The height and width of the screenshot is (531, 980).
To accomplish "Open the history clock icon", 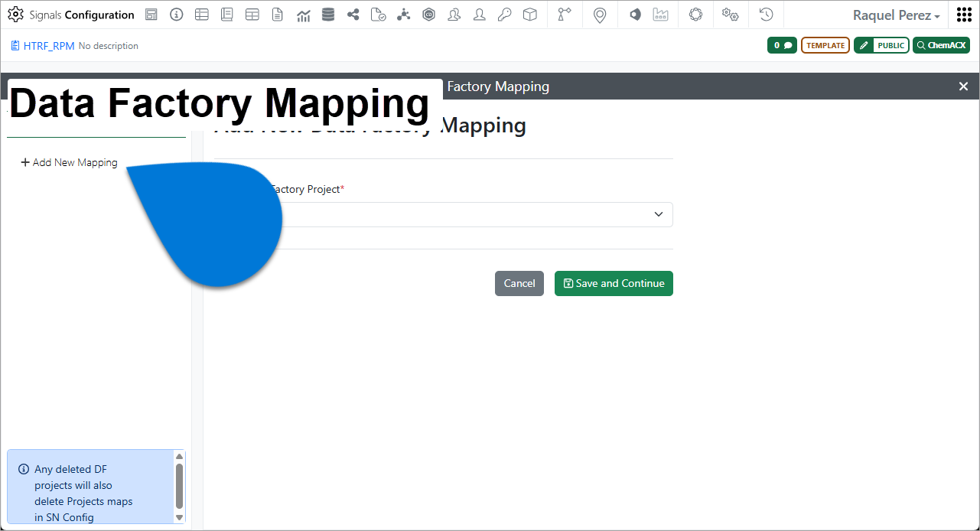I will click(766, 15).
